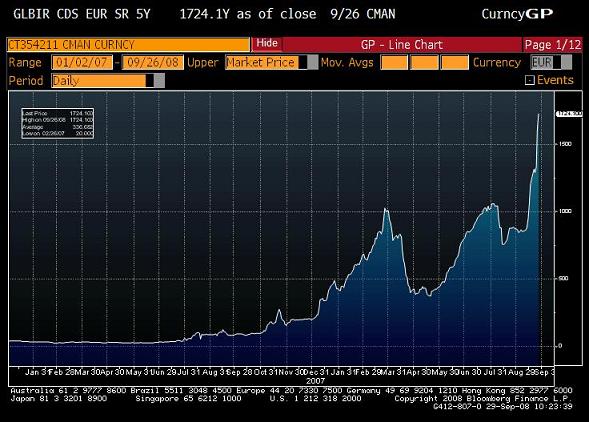This screenshot has height=422, width=589.
Task: Open the EUR currency dropdown
Action: (x=551, y=62)
